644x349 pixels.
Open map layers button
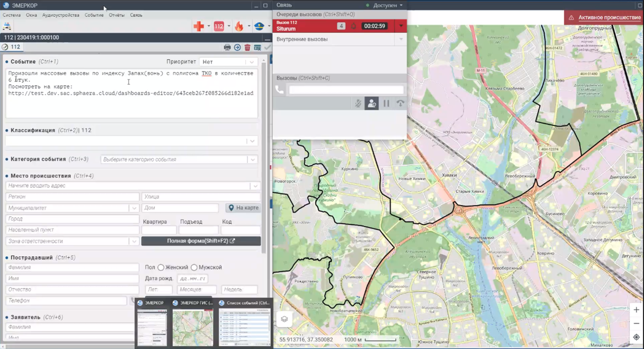click(x=284, y=319)
